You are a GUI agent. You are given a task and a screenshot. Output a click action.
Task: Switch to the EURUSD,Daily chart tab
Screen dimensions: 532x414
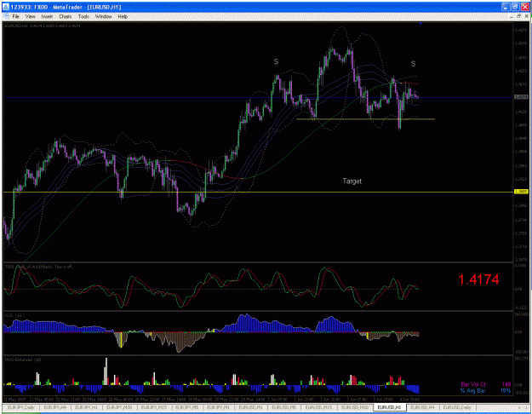pyautogui.click(x=457, y=407)
